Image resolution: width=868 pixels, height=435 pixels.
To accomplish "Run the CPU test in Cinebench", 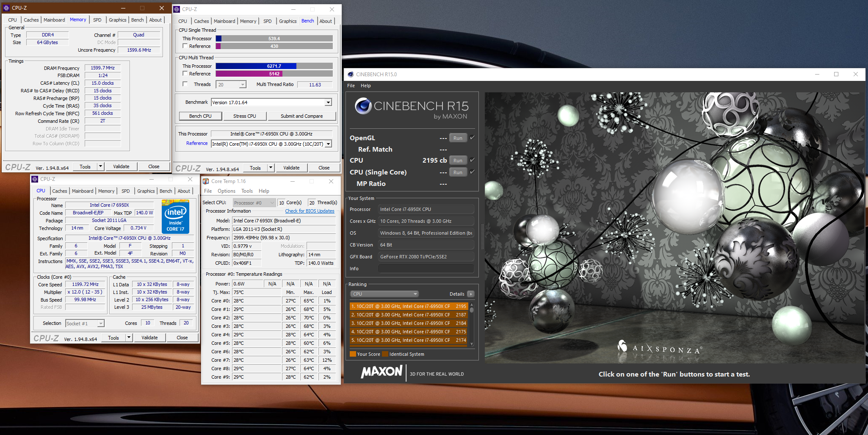I will [458, 160].
